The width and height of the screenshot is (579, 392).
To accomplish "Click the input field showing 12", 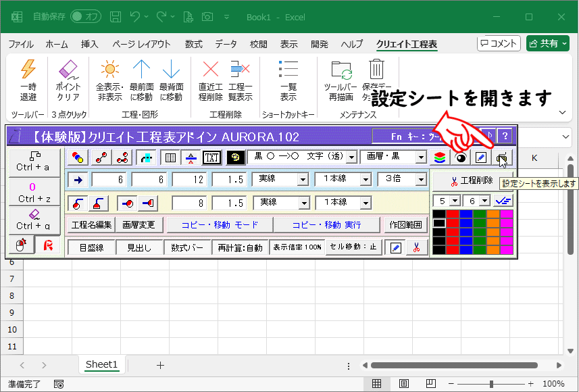I will [x=190, y=180].
